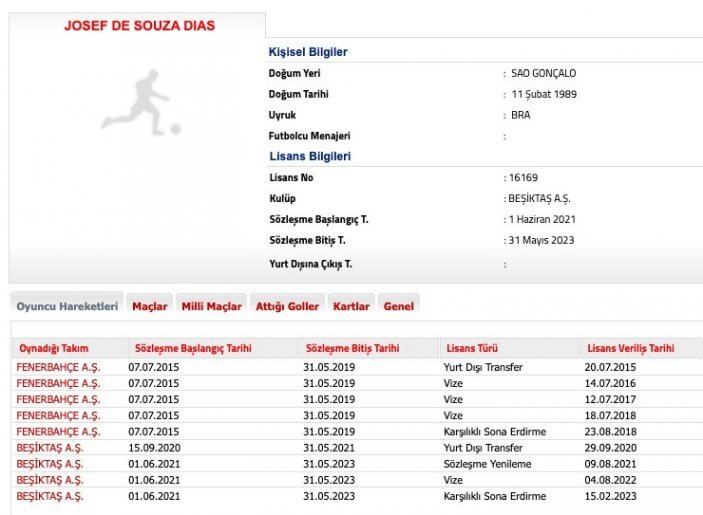This screenshot has height=515, width=703.
Task: Open Fenerbahçe link in the 12.07.2017 license row
Action: point(58,399)
